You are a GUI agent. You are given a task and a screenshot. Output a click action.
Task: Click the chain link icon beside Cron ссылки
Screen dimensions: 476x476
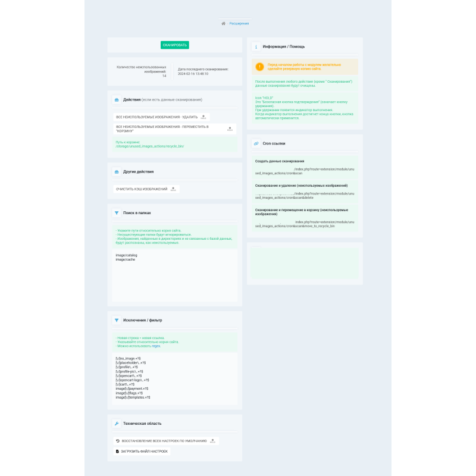[256, 143]
